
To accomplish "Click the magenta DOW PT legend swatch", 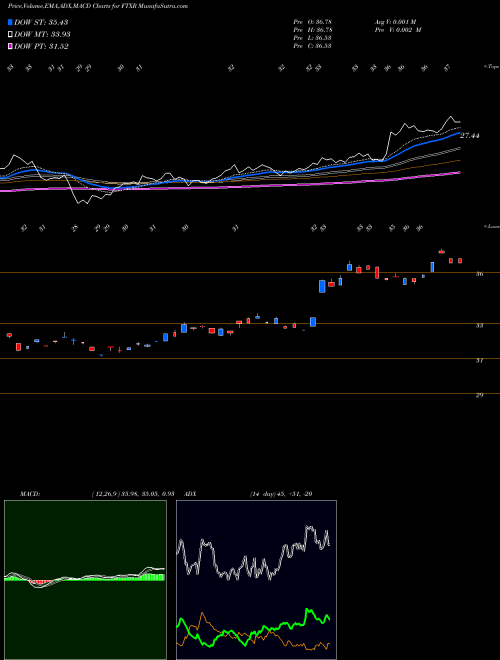I will point(10,47).
